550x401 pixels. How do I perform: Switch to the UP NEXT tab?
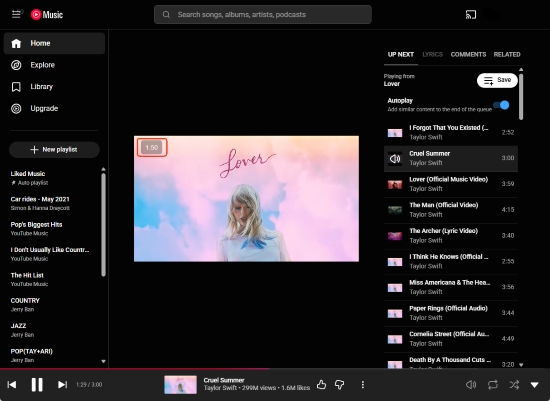401,54
